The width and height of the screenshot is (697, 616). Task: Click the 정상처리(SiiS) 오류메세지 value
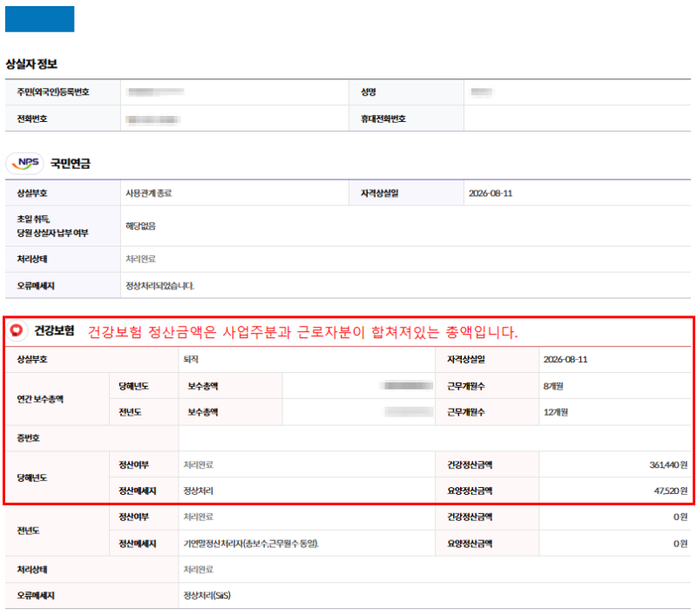[x=207, y=596]
